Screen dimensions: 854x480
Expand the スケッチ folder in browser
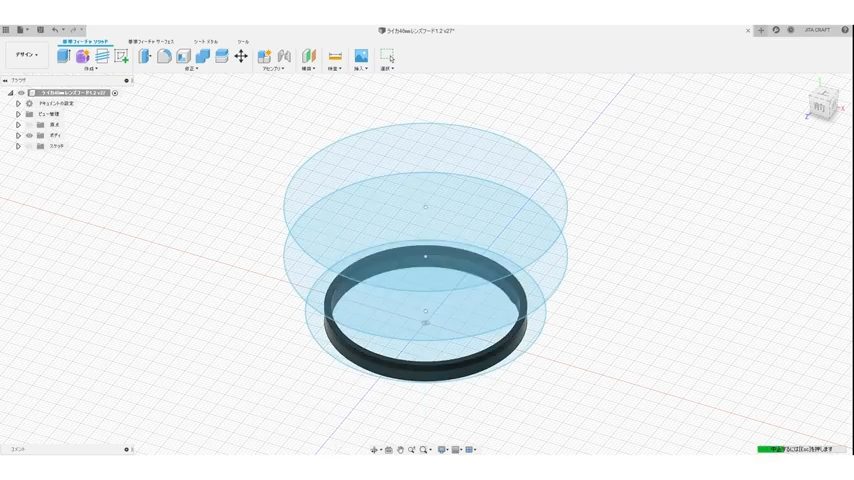(18, 146)
